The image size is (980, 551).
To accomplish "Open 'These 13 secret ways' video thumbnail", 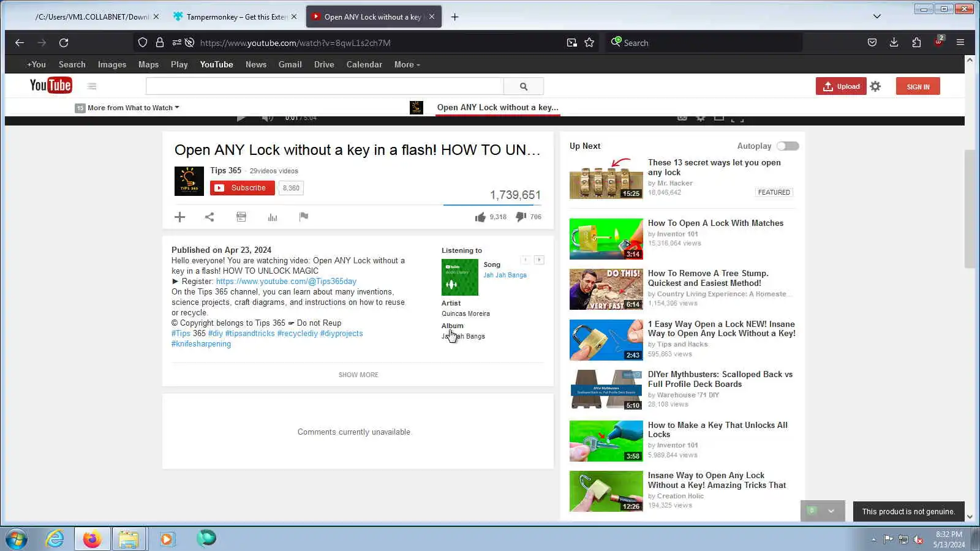I will tap(606, 179).
